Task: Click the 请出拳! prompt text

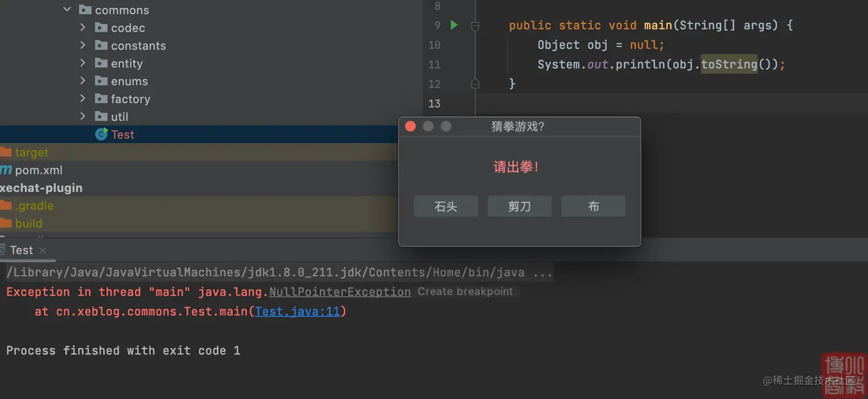Action: tap(517, 168)
